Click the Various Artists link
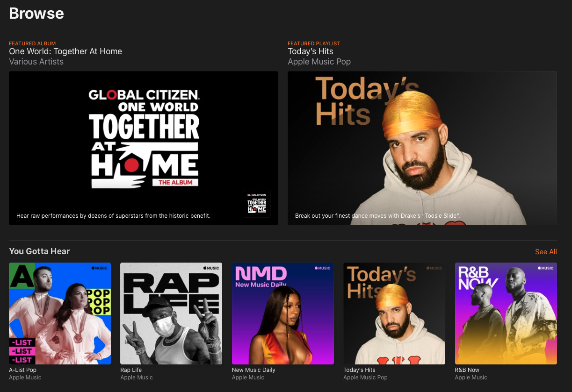This screenshot has width=572, height=392. pyautogui.click(x=36, y=61)
